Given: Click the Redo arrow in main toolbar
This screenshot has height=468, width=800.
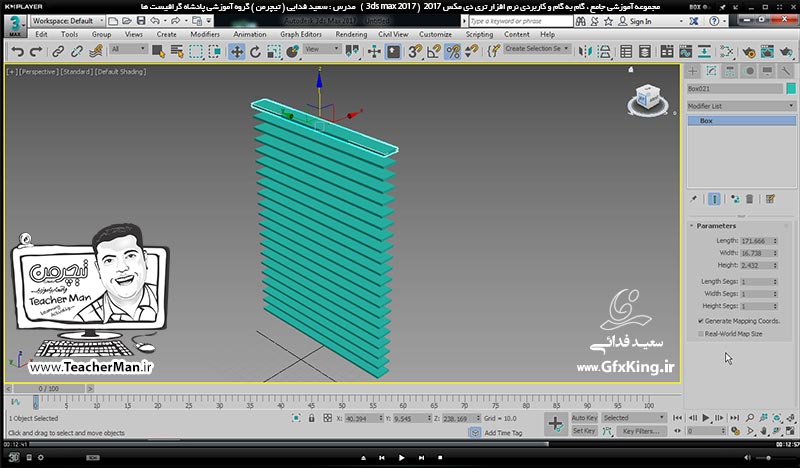Looking at the screenshot, I should (36, 52).
